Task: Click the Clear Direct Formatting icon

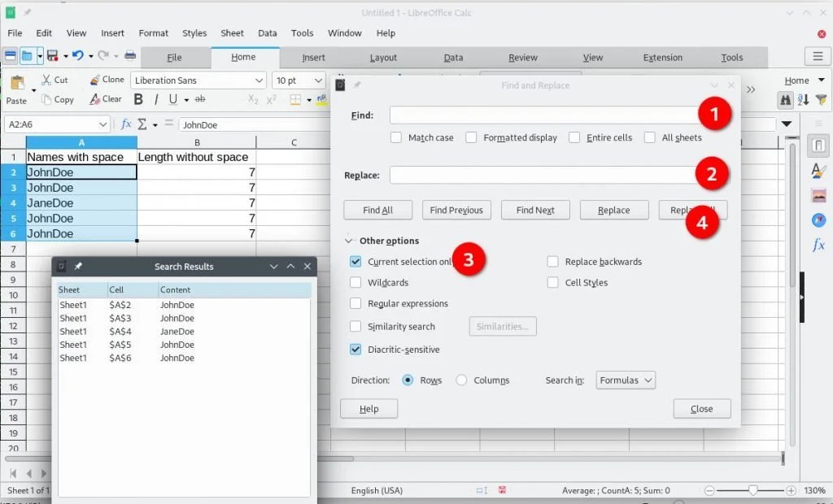Action: click(x=105, y=99)
